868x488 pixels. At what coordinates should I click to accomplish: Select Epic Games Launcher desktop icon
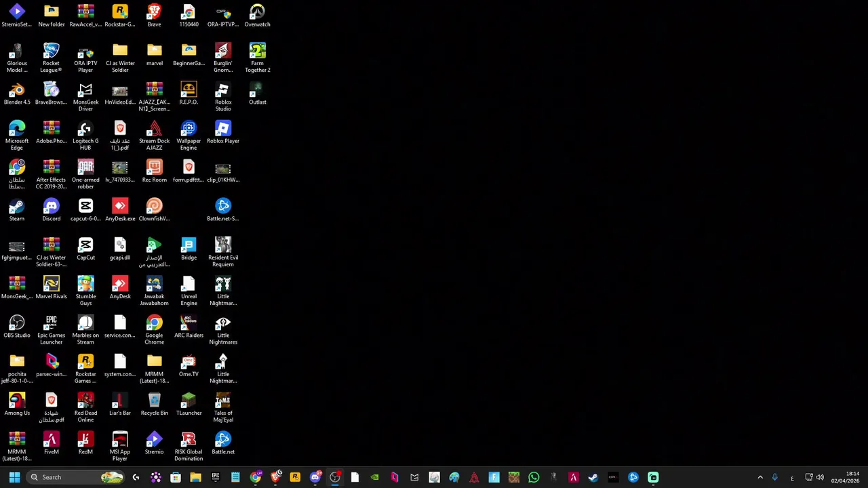51,330
